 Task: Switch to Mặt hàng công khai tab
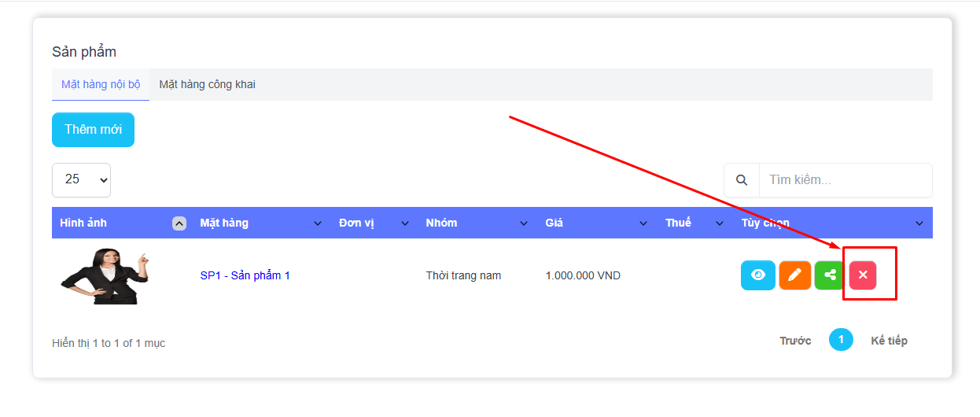[207, 84]
